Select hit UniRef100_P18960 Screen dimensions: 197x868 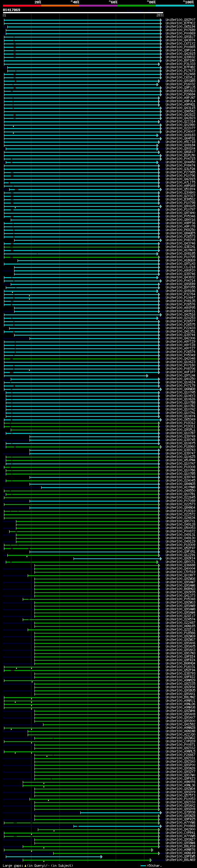(180, 446)
